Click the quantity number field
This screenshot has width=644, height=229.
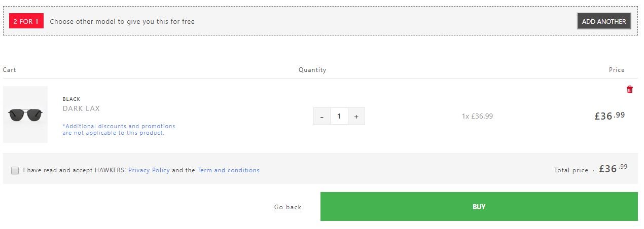pyautogui.click(x=339, y=117)
